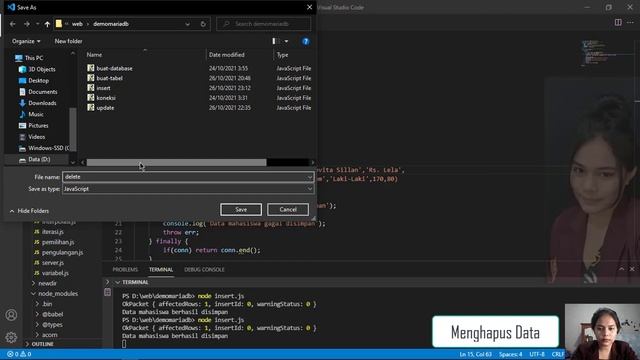Click the Search demomariadb box

tap(264, 24)
